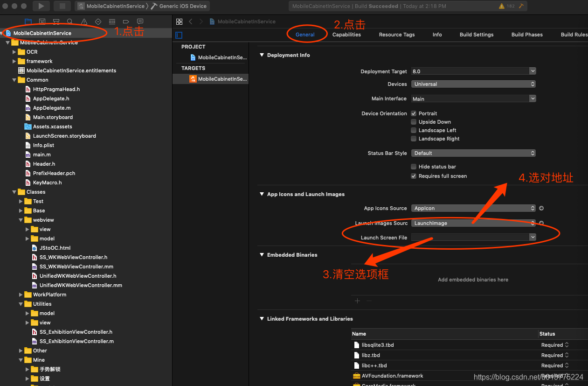
Task: Expand the WorkPlatform folder
Action: tap(21, 295)
